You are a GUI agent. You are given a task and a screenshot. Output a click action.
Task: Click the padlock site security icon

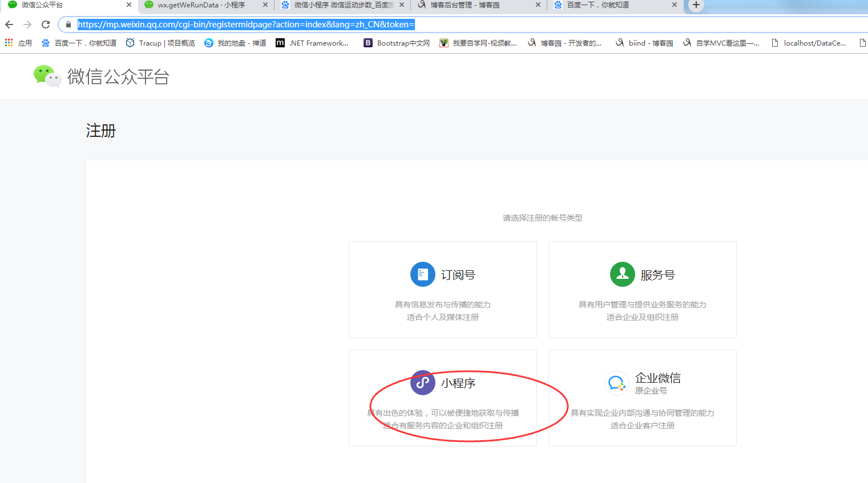click(x=68, y=25)
